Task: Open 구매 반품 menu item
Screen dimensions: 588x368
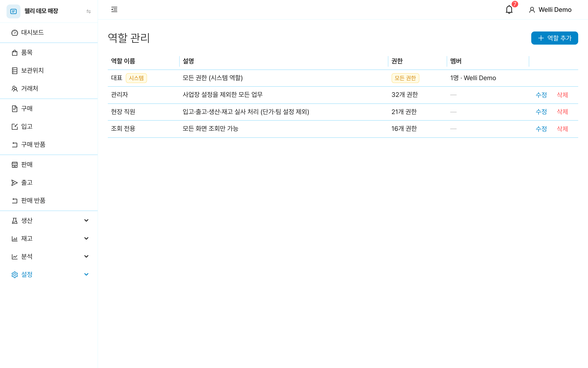Action: pos(49,145)
